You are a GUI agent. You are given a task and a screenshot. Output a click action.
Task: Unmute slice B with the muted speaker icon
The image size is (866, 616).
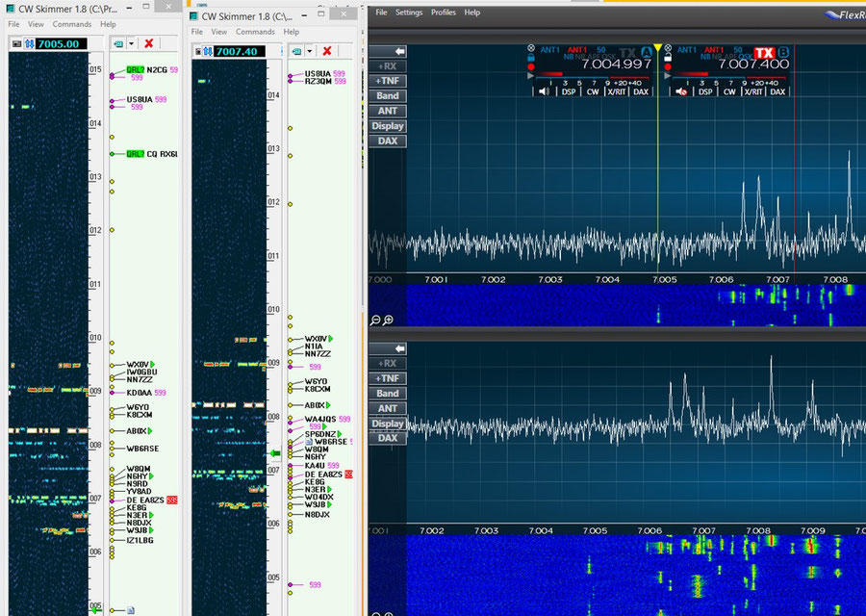[682, 91]
